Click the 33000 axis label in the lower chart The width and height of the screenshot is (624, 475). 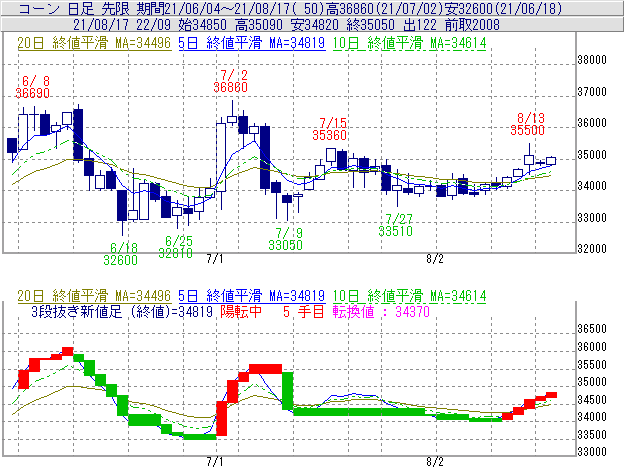coord(592,452)
